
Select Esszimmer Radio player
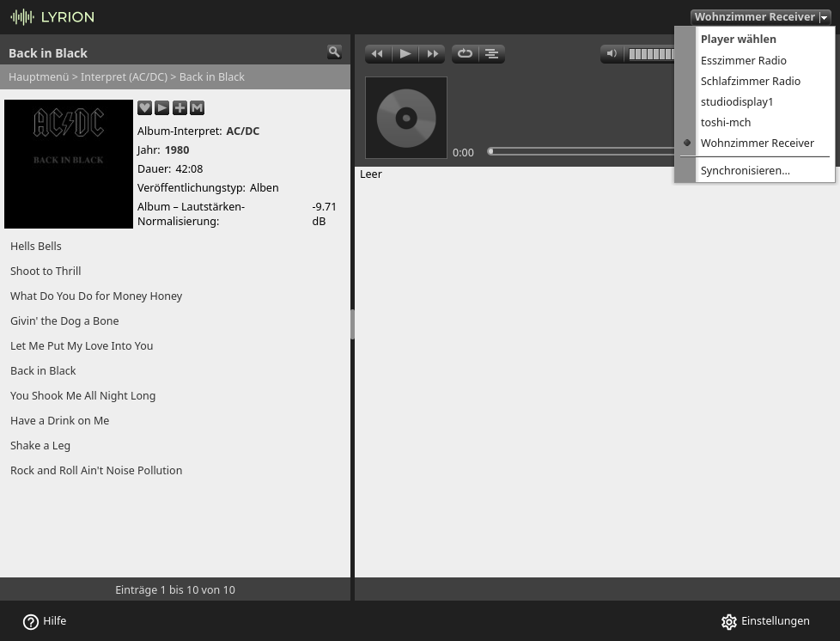743,60
